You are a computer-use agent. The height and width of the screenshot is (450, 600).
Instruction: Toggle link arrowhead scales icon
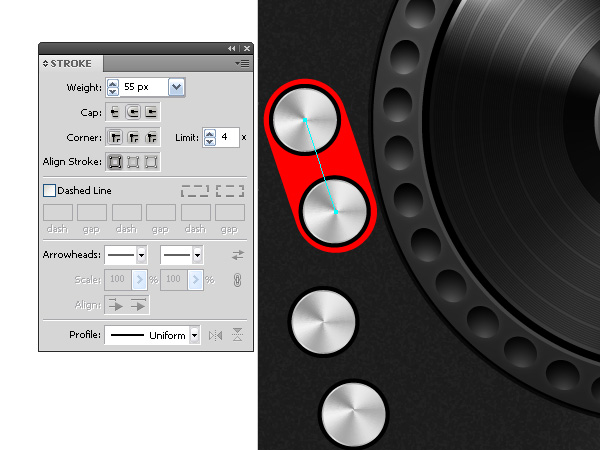(237, 280)
